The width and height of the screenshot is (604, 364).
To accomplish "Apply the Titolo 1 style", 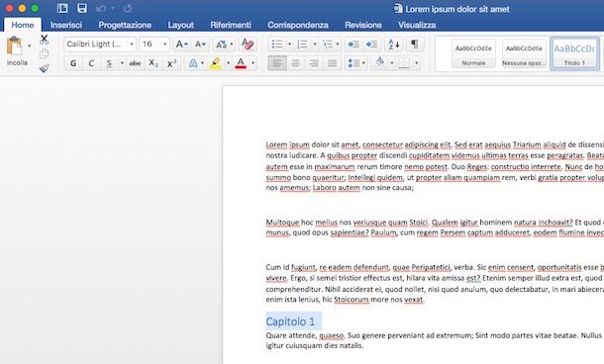I will (574, 53).
